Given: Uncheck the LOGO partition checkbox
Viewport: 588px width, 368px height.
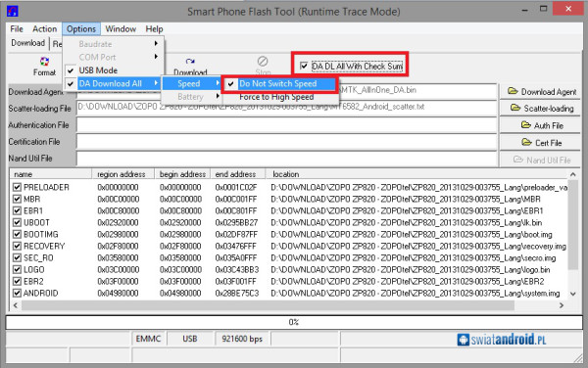Looking at the screenshot, I should pyautogui.click(x=17, y=269).
